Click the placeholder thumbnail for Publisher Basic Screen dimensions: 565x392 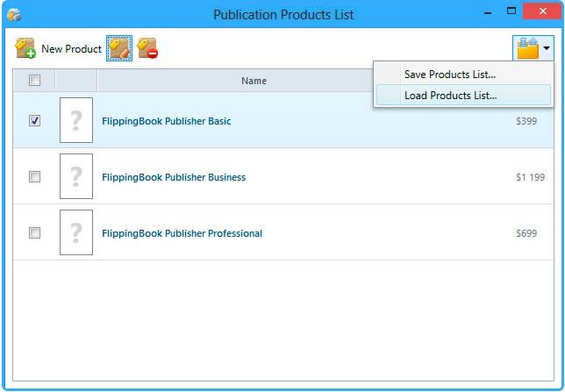(x=76, y=121)
